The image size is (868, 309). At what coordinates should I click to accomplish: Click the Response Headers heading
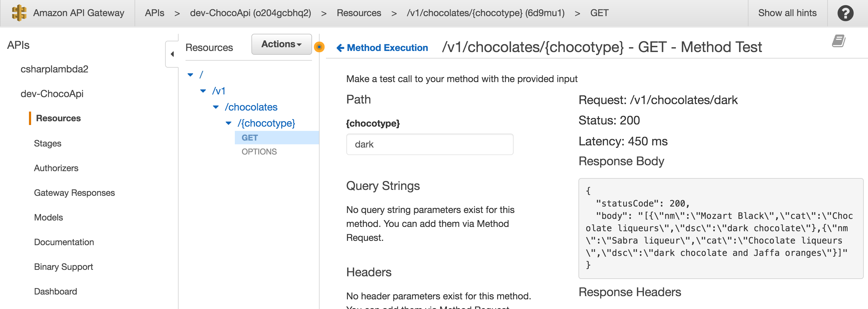coord(630,292)
